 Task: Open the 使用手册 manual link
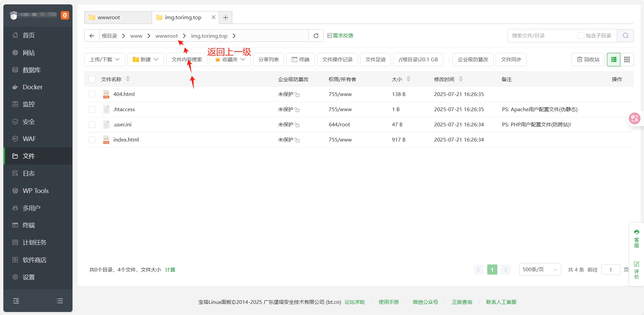click(x=388, y=302)
